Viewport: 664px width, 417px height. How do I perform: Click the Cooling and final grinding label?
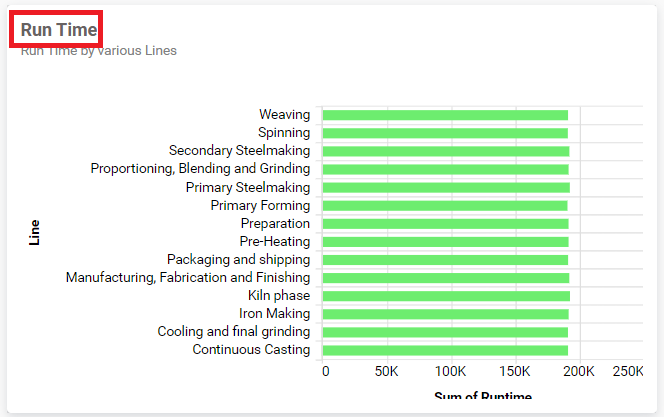pyautogui.click(x=233, y=332)
